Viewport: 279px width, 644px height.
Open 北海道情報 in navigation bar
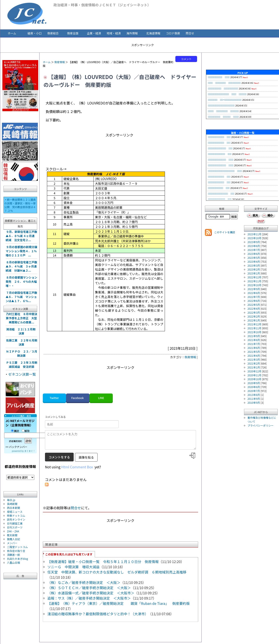153,33
